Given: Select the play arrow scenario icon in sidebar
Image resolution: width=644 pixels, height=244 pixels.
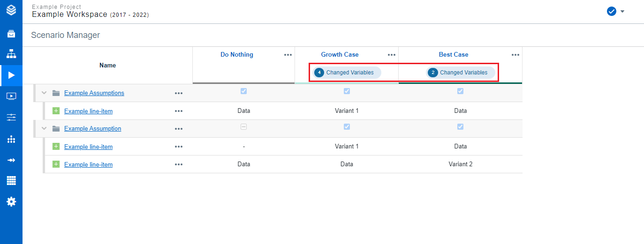Looking at the screenshot, I should (11, 75).
